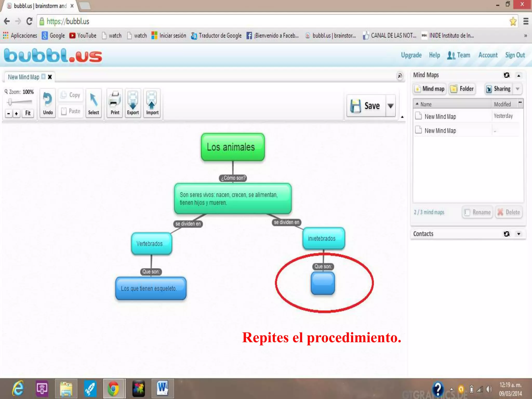Viewport: 532px width, 399px height.
Task: Bookmark page with star icon
Action: [x=513, y=21]
